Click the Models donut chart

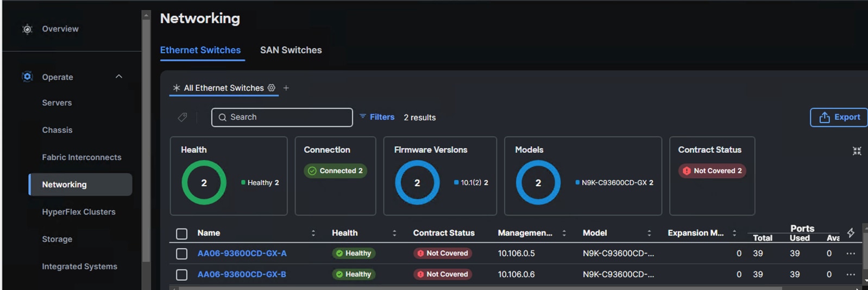point(538,182)
